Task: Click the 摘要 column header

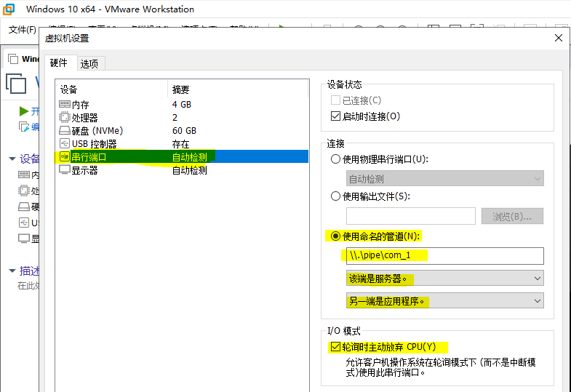Action: (x=238, y=89)
